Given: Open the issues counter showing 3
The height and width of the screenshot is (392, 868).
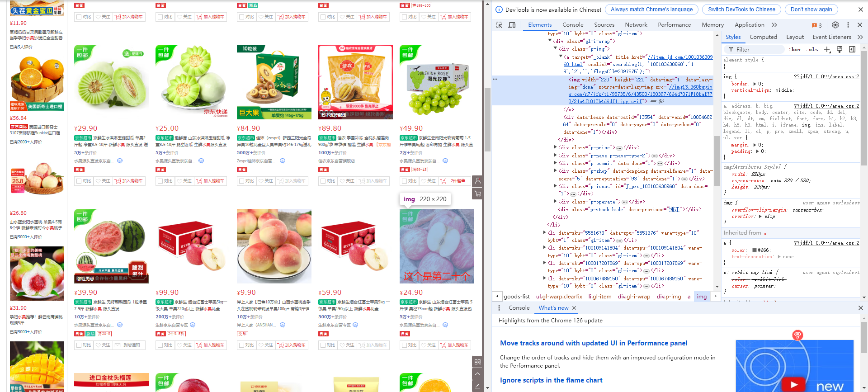Looking at the screenshot, I should [817, 25].
